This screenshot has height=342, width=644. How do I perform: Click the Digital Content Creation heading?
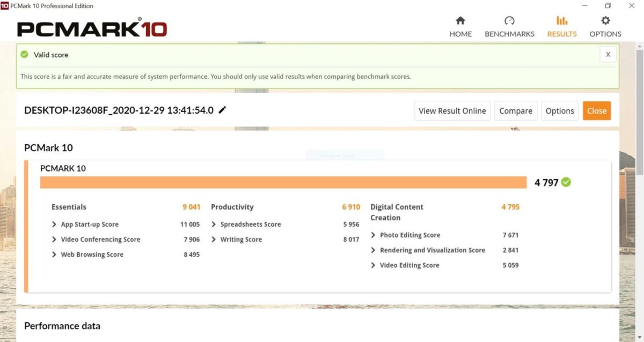[397, 212]
